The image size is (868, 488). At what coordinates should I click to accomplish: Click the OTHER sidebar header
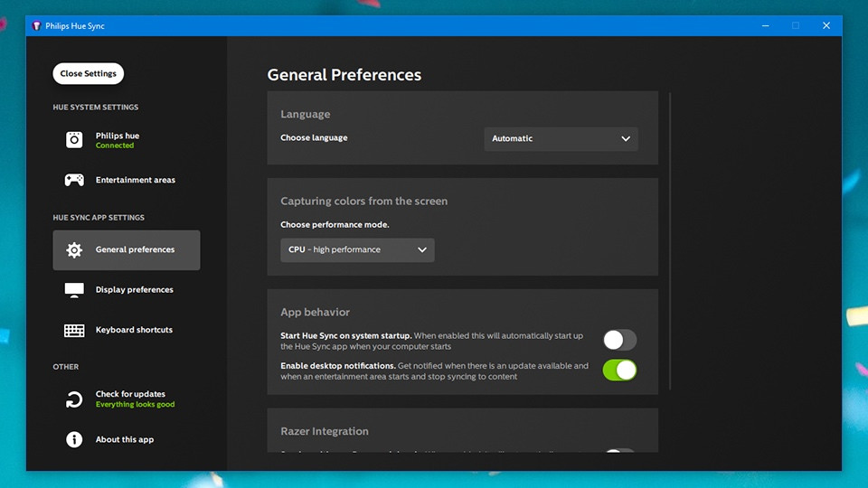[65, 367]
